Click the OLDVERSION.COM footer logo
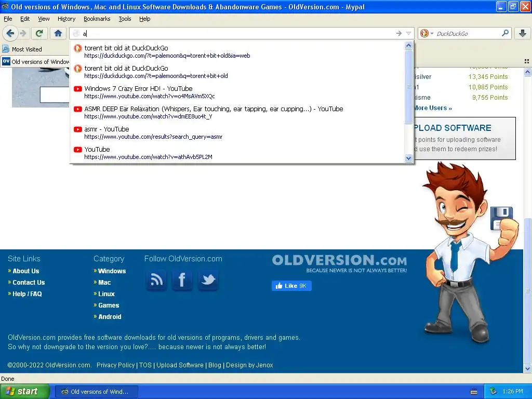 tap(339, 263)
